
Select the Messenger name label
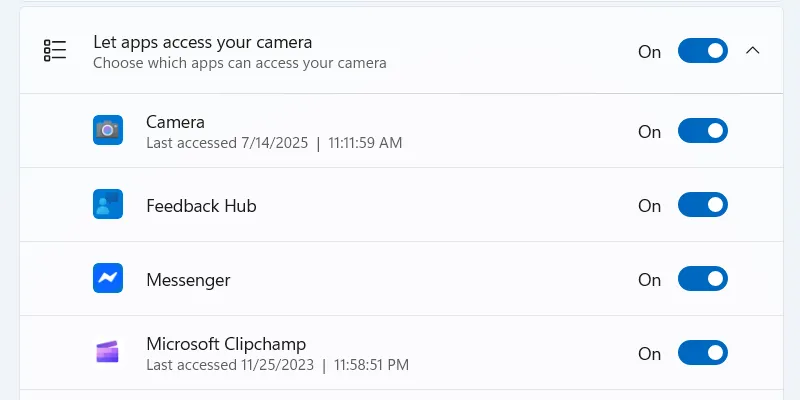pyautogui.click(x=188, y=280)
